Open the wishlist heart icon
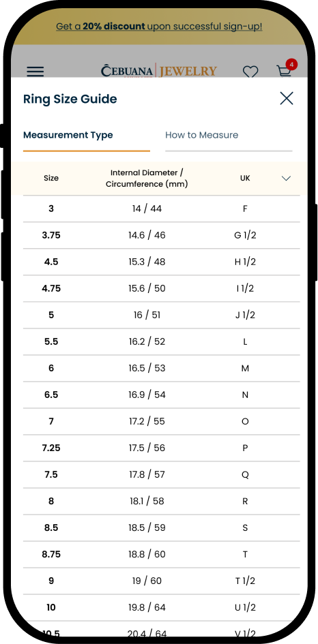Screen dimensions: 318x644 point(250,72)
